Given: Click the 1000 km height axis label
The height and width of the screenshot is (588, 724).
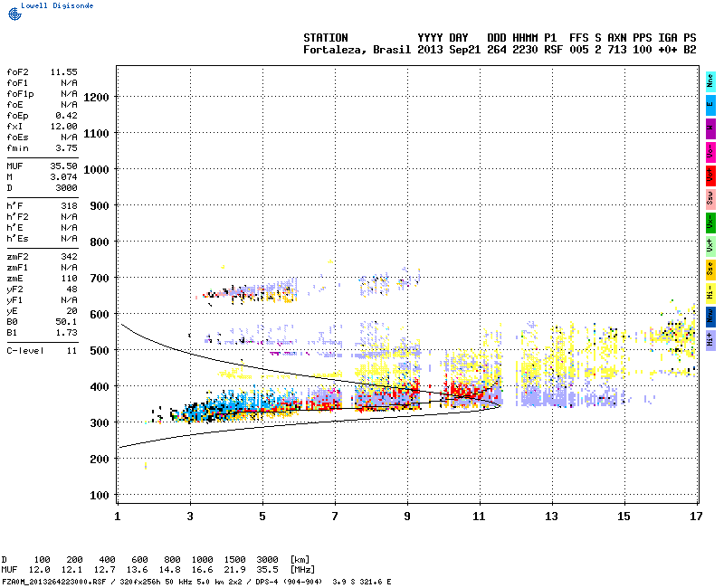Looking at the screenshot, I should tap(94, 169).
